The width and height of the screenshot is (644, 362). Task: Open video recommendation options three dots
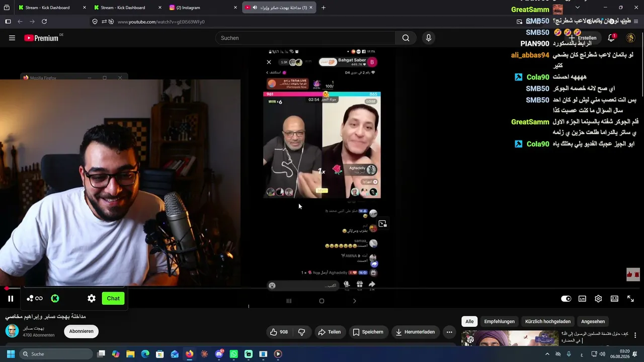(x=635, y=335)
